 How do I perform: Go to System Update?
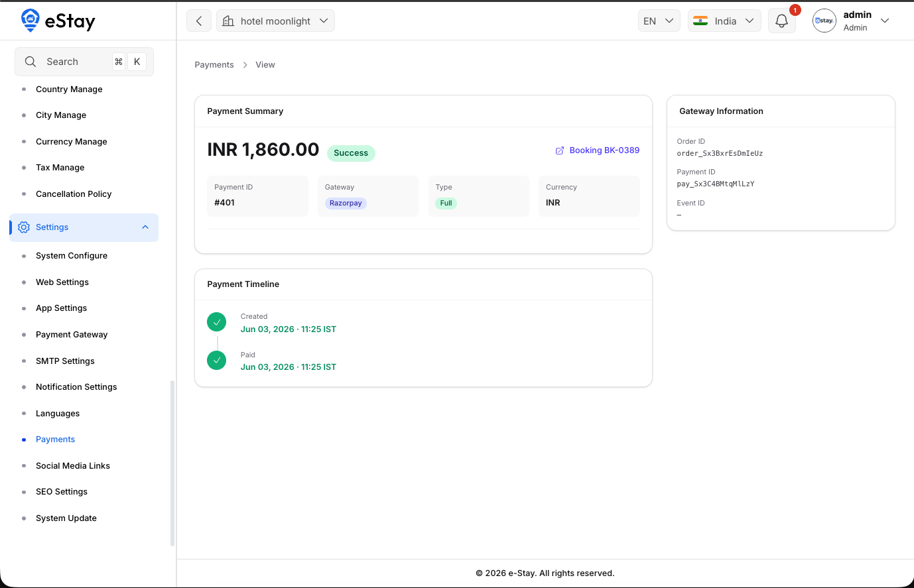[66, 518]
